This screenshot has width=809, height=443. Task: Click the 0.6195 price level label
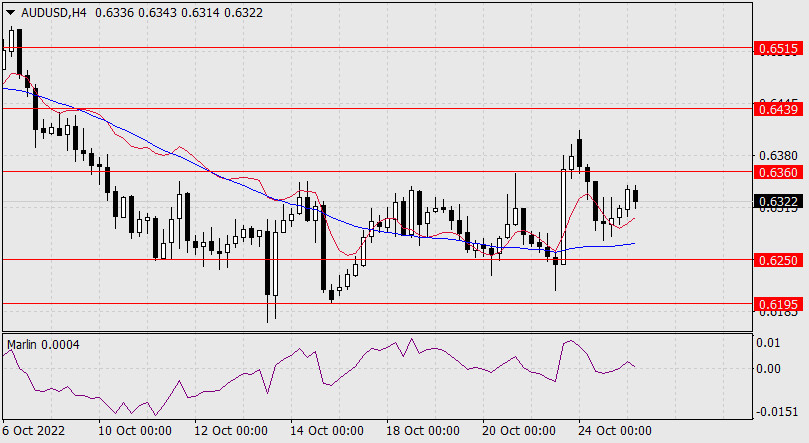(777, 303)
